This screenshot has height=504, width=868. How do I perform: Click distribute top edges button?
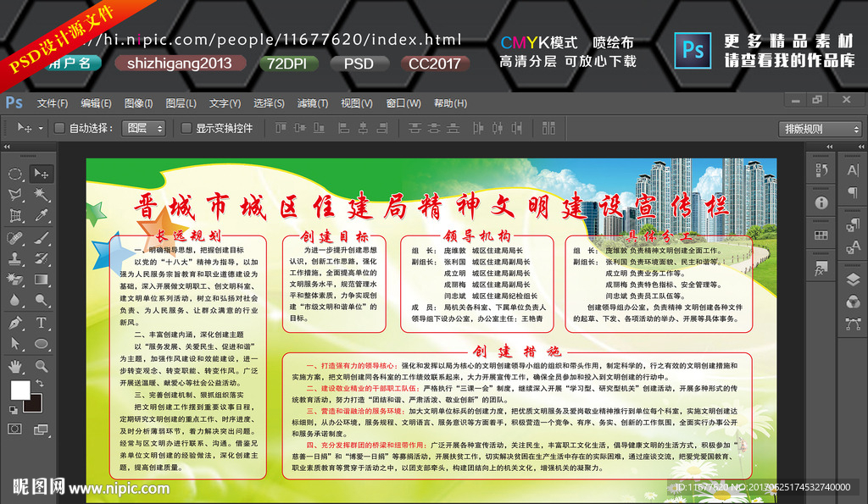click(x=415, y=129)
